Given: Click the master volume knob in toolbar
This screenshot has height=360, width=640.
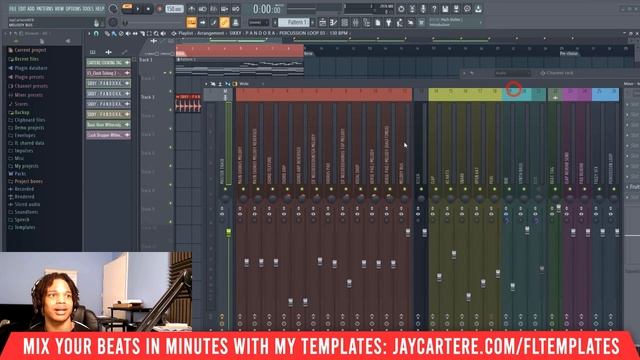Looking at the screenshot, I should click(x=113, y=9).
